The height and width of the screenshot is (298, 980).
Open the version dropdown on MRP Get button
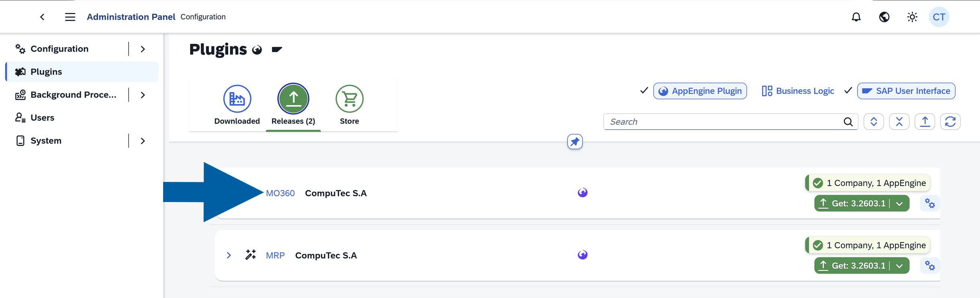pyautogui.click(x=900, y=265)
